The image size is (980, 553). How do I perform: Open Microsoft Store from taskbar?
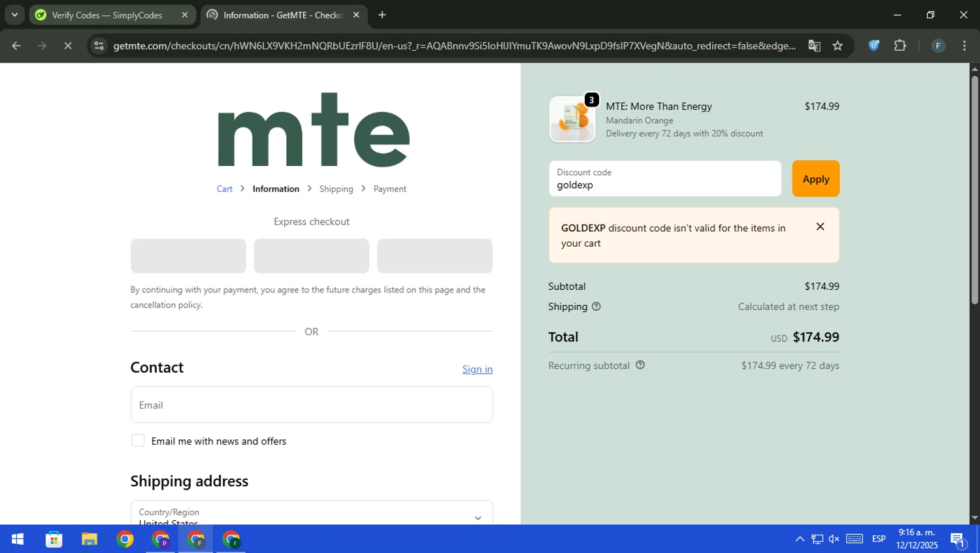pos(54,539)
